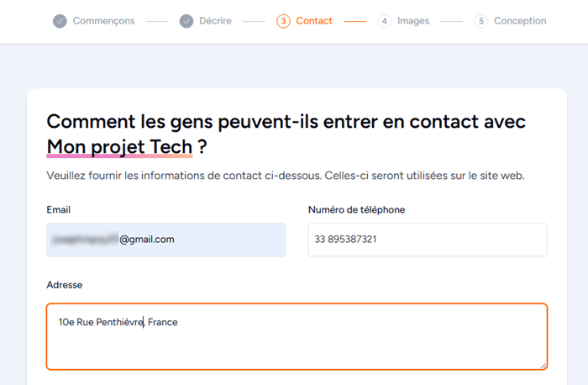Click the Décrire step checkmark icon
588x385 pixels.
coord(186,21)
